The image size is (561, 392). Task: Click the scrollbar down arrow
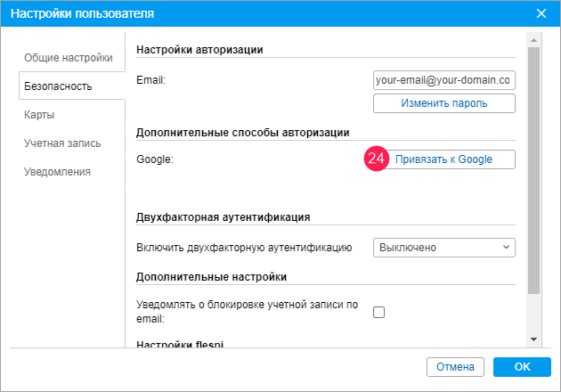point(533,339)
